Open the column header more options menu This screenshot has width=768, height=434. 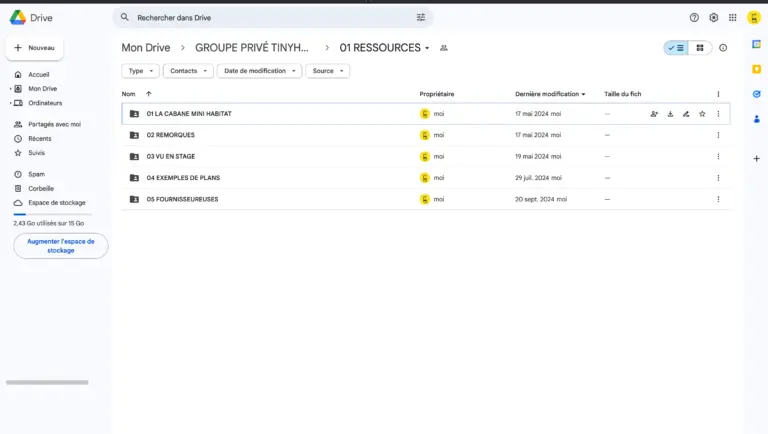719,94
